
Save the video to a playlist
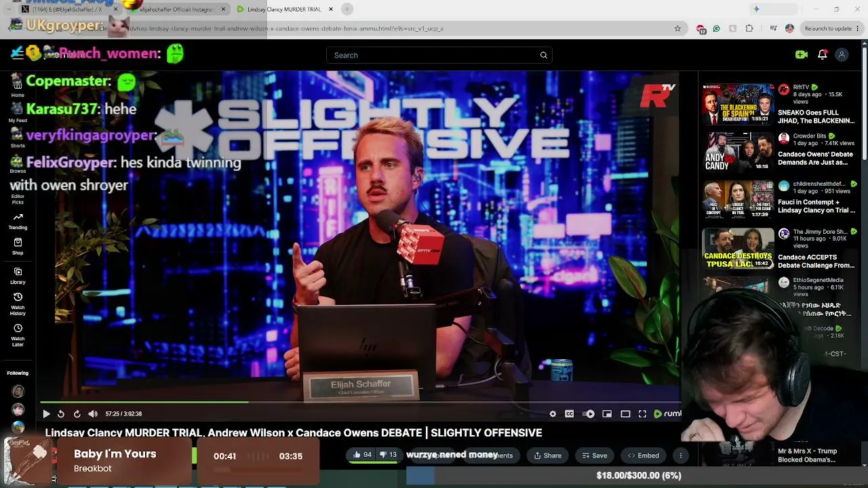(594, 455)
